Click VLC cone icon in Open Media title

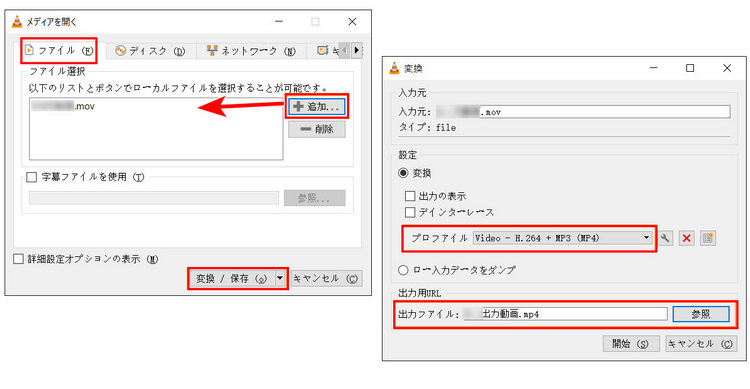(x=17, y=22)
